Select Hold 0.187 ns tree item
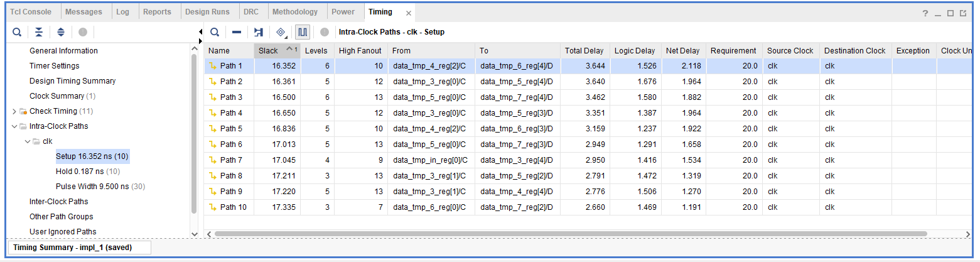 [88, 172]
